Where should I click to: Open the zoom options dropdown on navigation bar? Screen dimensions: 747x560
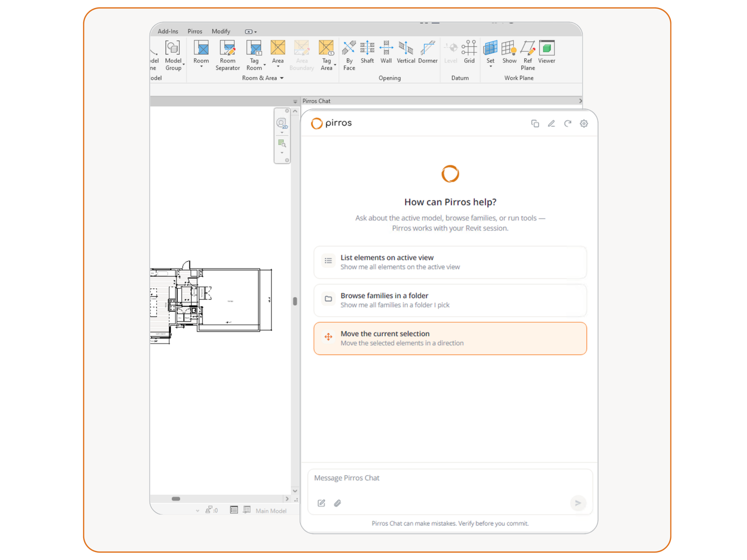(282, 153)
